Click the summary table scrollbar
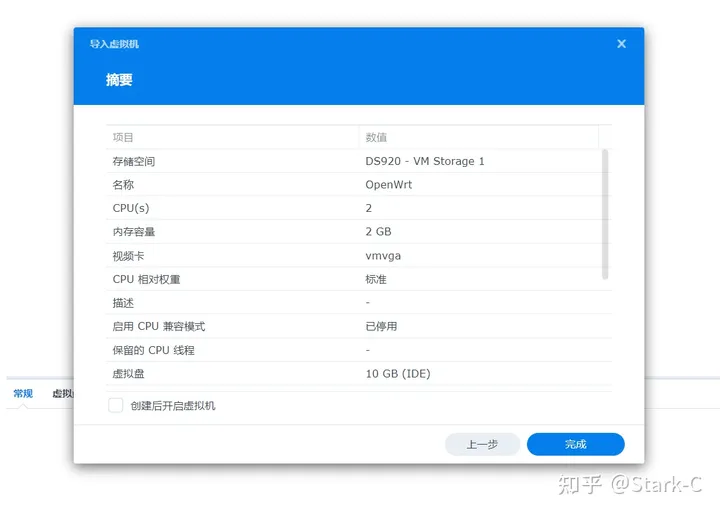 [x=605, y=214]
